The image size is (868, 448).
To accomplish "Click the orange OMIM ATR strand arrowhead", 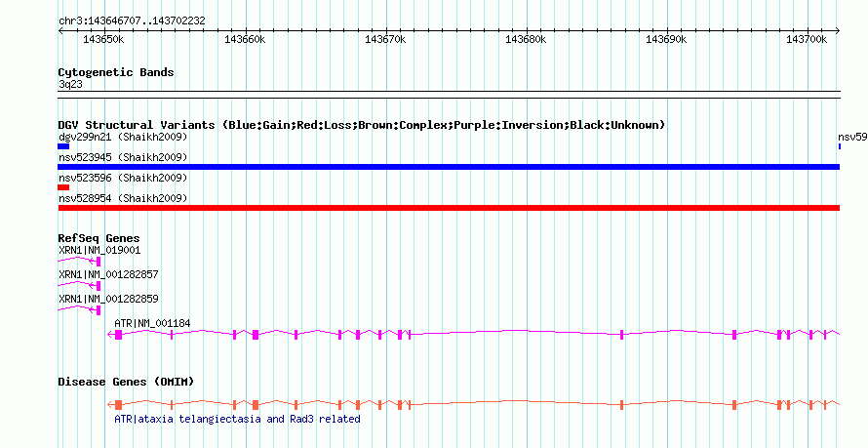I will 110,405.
